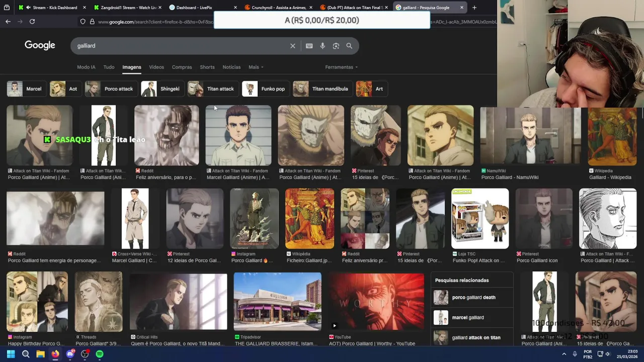Open the Funko Pop Loja TSC image
The width and height of the screenshot is (644, 362).
[x=480, y=219]
